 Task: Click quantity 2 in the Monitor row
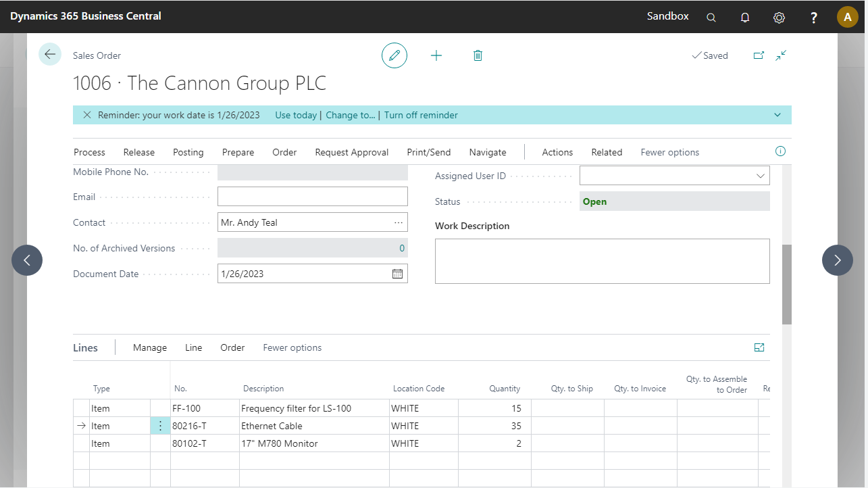pyautogui.click(x=494, y=443)
